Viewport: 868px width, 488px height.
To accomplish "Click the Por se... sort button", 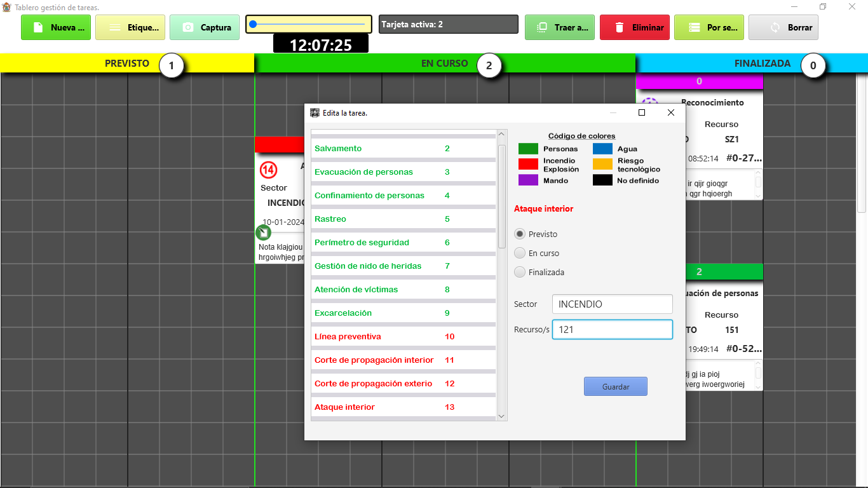I will 709,27.
